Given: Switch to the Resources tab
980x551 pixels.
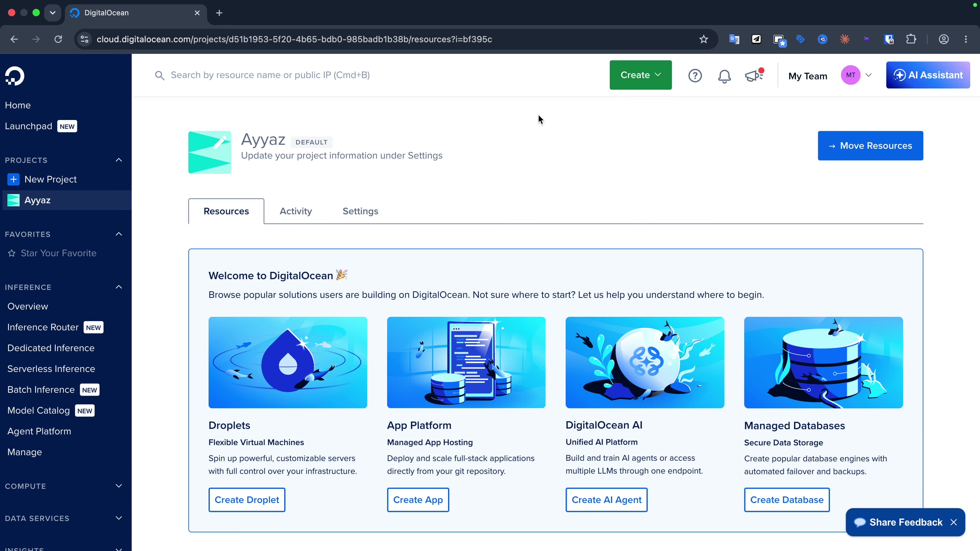Looking at the screenshot, I should click(226, 211).
